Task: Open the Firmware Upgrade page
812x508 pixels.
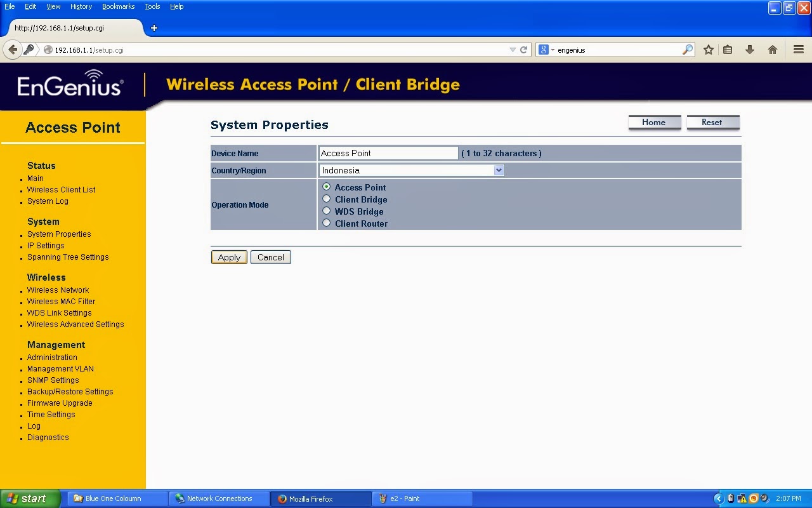Action: click(59, 403)
